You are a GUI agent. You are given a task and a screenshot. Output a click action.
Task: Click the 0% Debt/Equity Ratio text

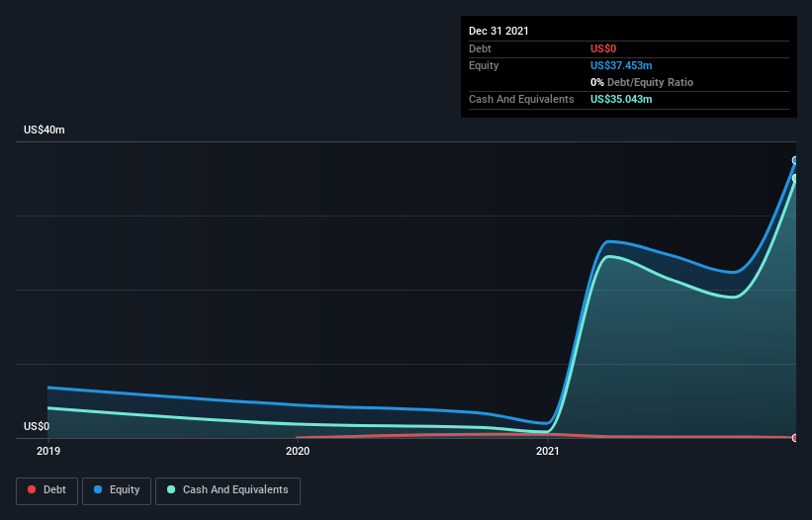pyautogui.click(x=642, y=82)
